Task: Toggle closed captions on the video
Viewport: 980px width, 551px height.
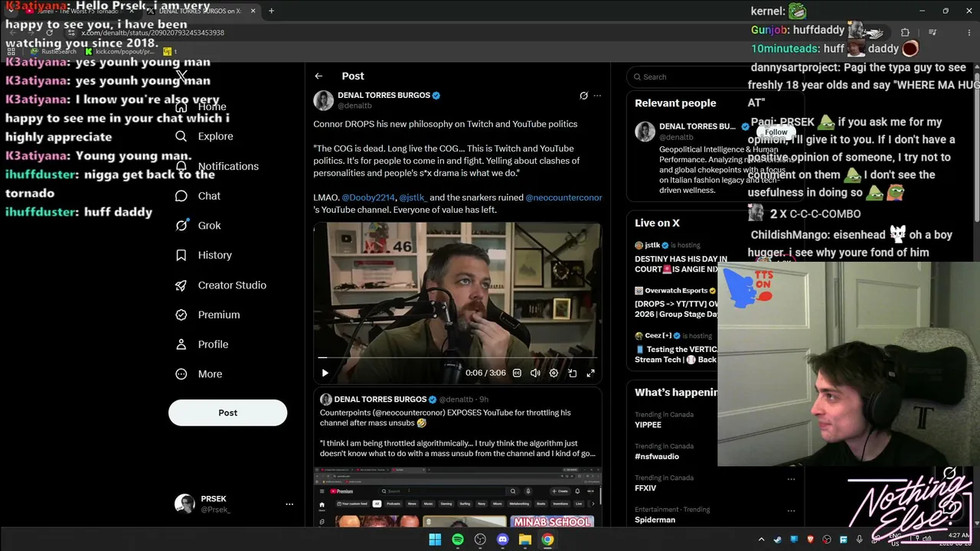Action: click(x=517, y=373)
